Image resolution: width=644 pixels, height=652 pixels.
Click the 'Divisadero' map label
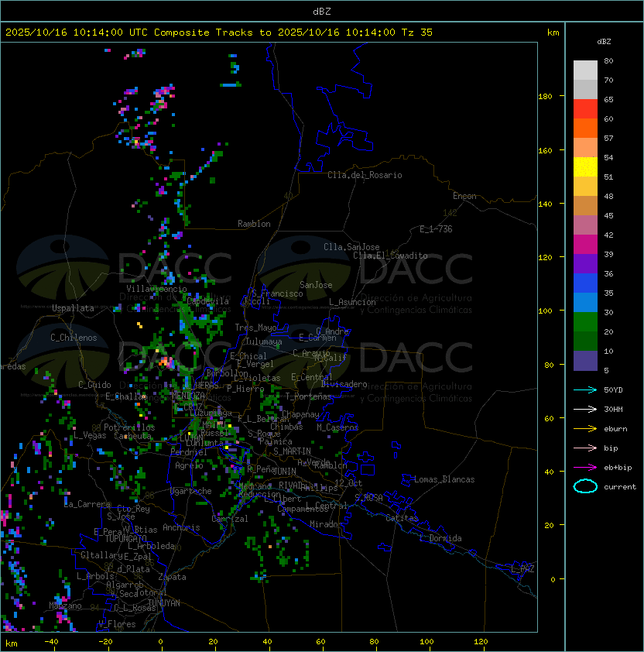(344, 384)
